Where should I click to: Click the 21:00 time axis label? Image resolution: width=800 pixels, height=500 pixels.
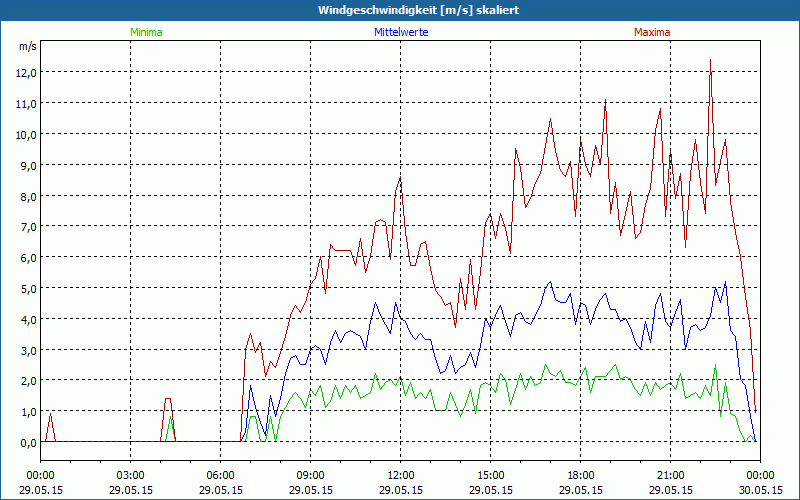(670, 476)
